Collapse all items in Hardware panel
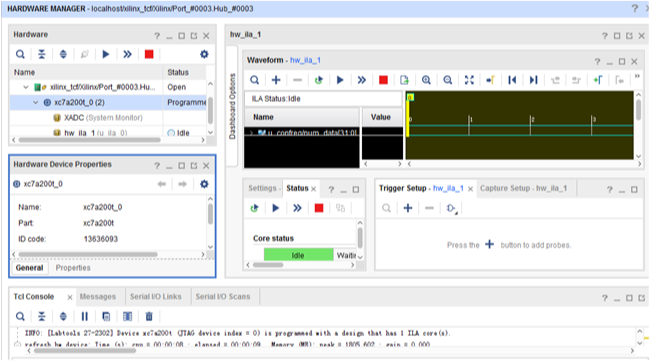Image resolution: width=651 pixels, height=362 pixels. click(x=42, y=54)
